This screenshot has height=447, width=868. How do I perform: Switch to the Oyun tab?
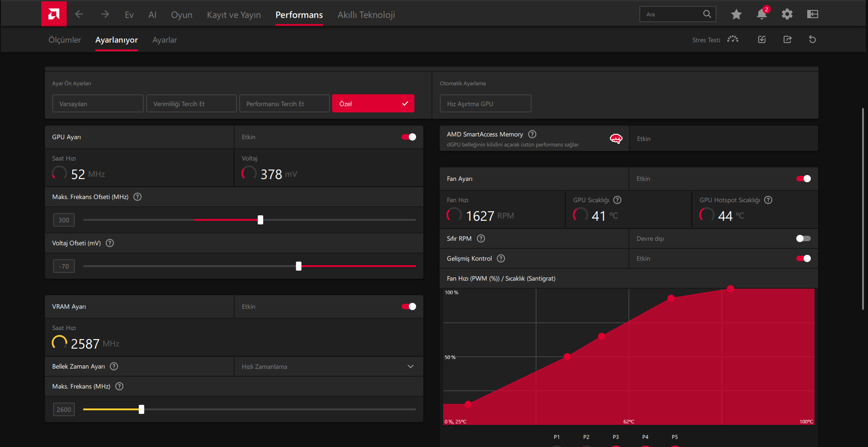(x=181, y=15)
